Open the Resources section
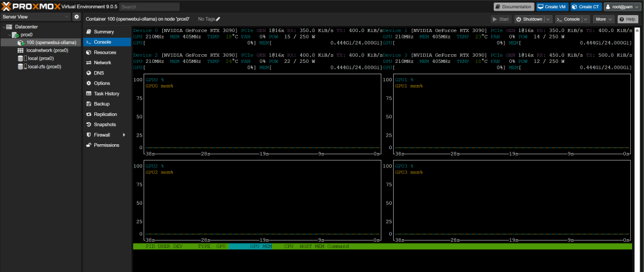 pyautogui.click(x=104, y=52)
